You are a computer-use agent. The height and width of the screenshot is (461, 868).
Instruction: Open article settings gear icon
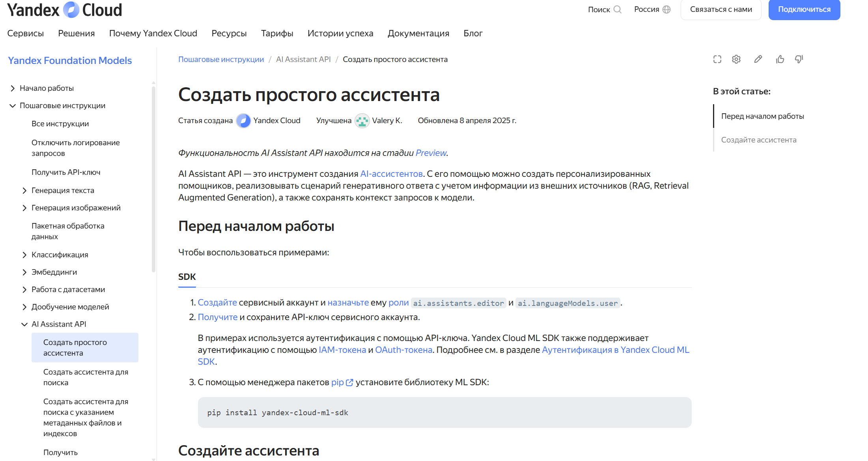point(736,59)
